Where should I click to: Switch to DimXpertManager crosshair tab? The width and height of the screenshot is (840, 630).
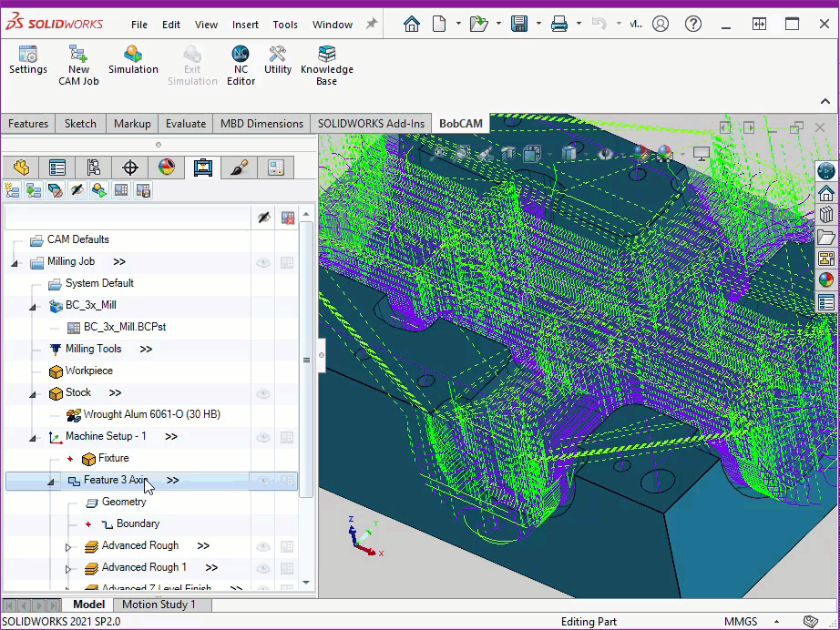point(130,168)
